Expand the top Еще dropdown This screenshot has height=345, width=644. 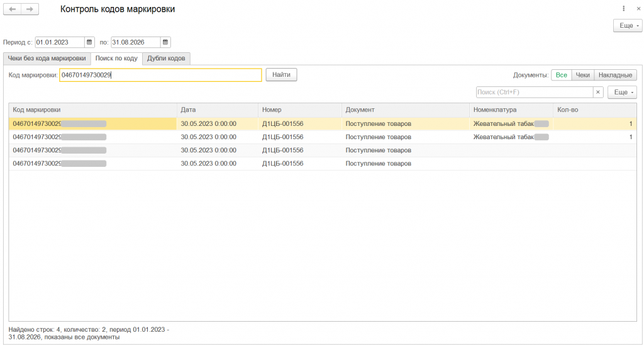(628, 25)
